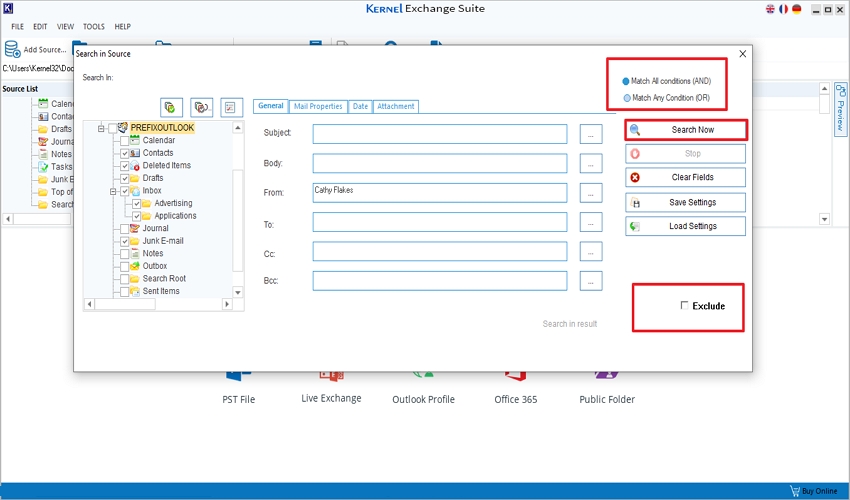Open browse button next to Cc field

pos(591,251)
